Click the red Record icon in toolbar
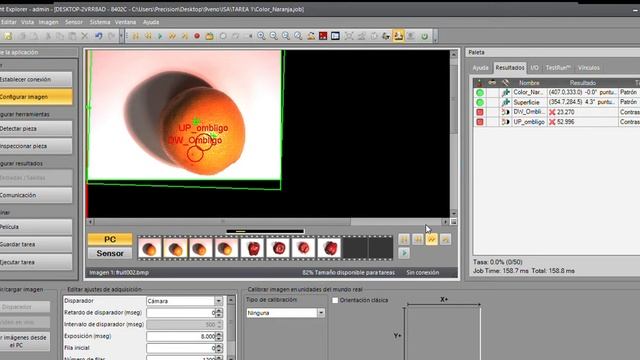The width and height of the screenshot is (640, 360). tap(197, 36)
